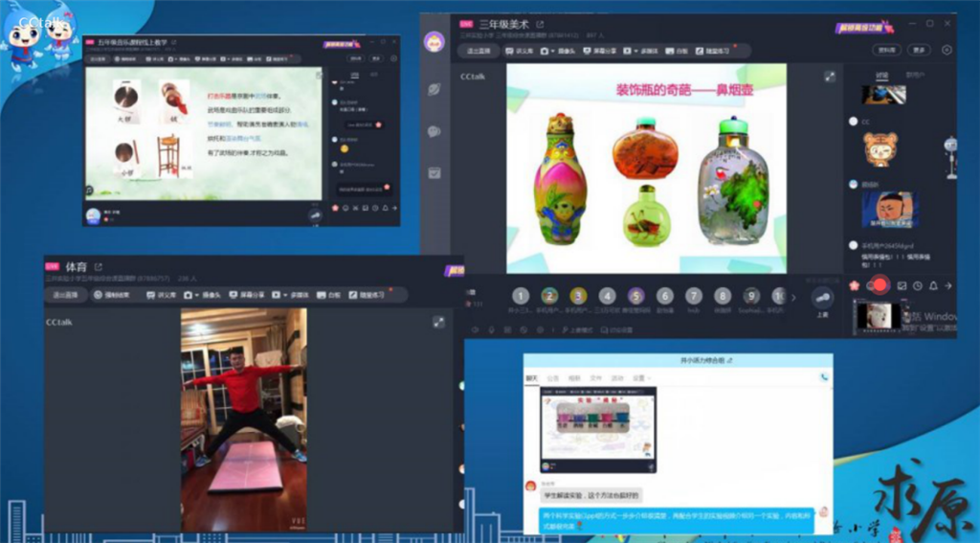The width and height of the screenshot is (980, 543).
Task: Click 上麦 microphone in music lesson window
Action: tap(315, 215)
